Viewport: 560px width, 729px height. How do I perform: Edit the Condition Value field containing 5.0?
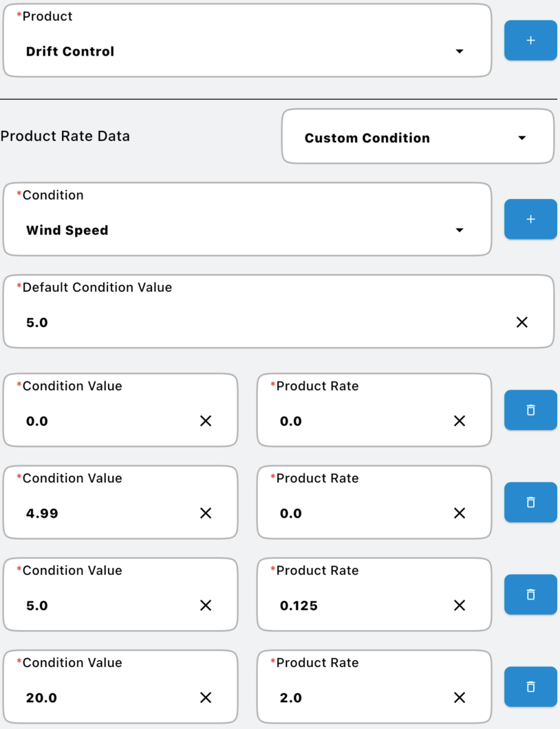103,606
